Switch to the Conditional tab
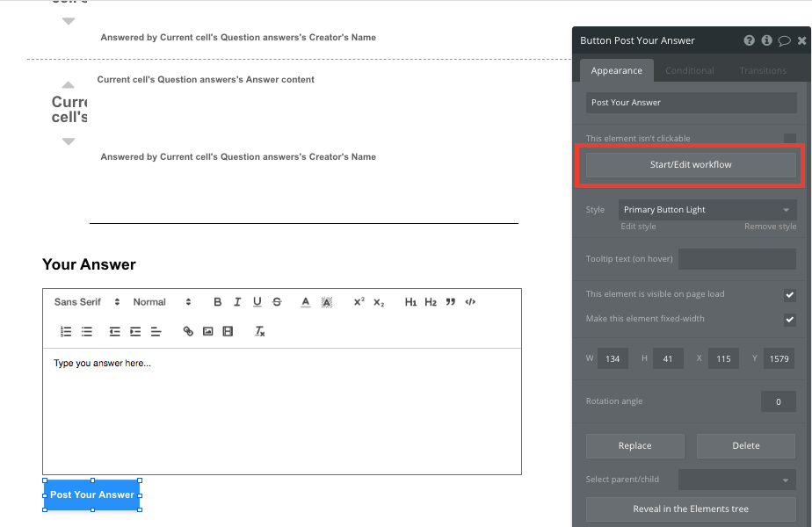The height and width of the screenshot is (527, 812). pos(689,70)
